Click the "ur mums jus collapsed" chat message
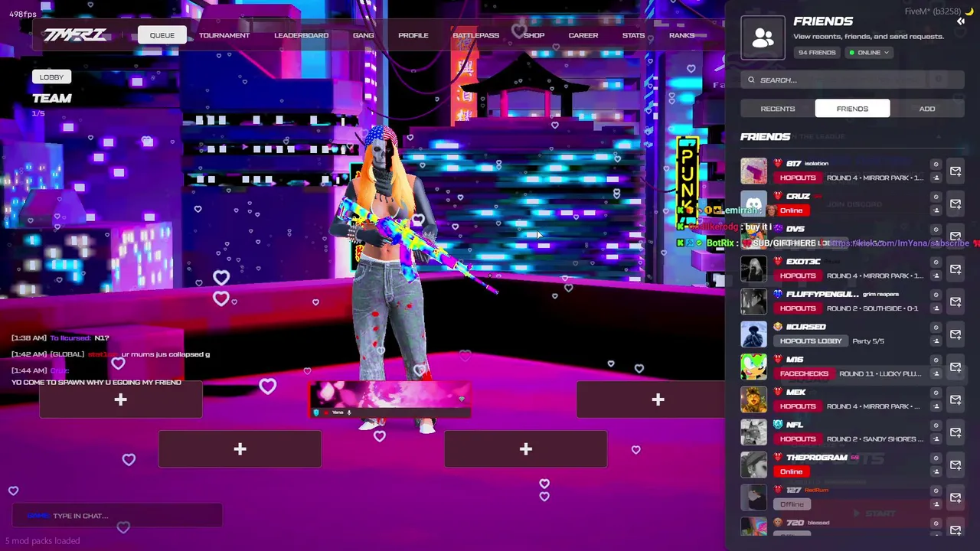The width and height of the screenshot is (980, 551). [165, 354]
